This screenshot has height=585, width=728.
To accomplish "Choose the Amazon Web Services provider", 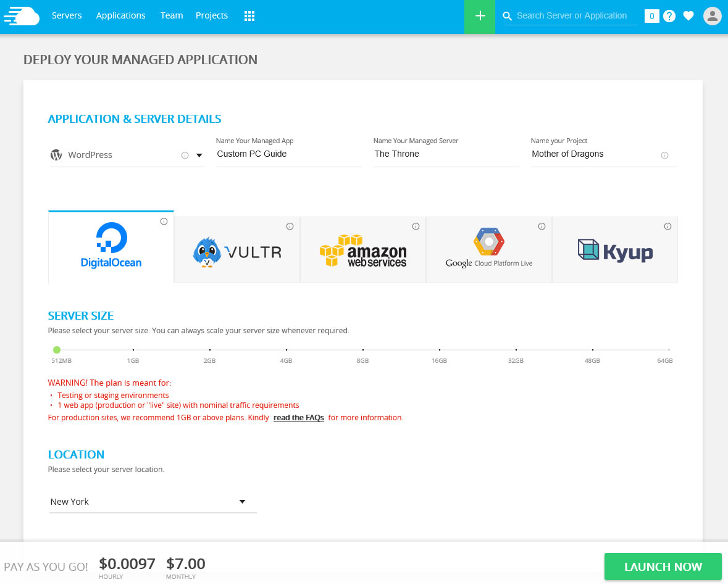I will [x=363, y=251].
